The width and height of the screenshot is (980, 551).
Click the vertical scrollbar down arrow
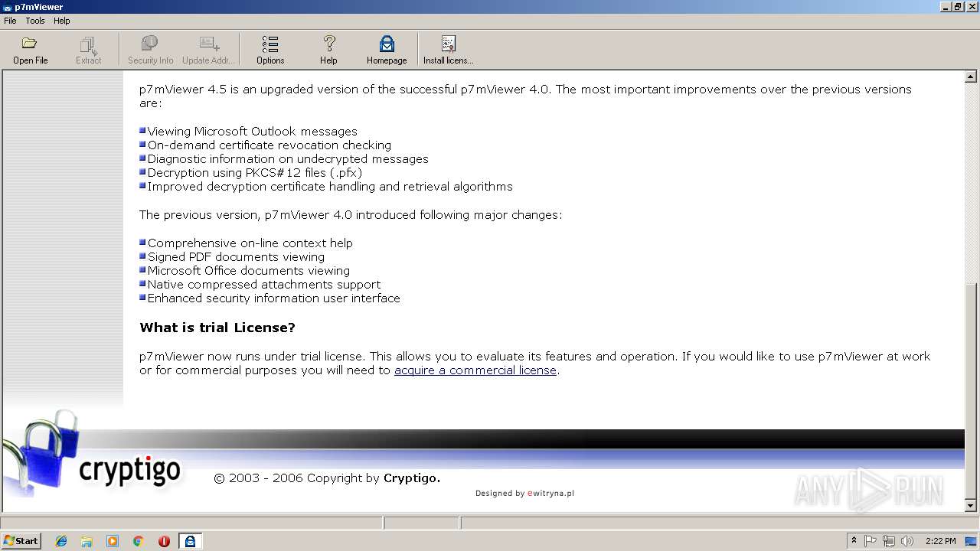pos(971,505)
